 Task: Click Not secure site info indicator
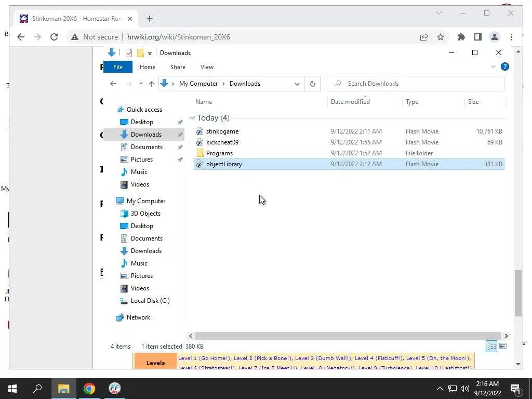tap(95, 37)
